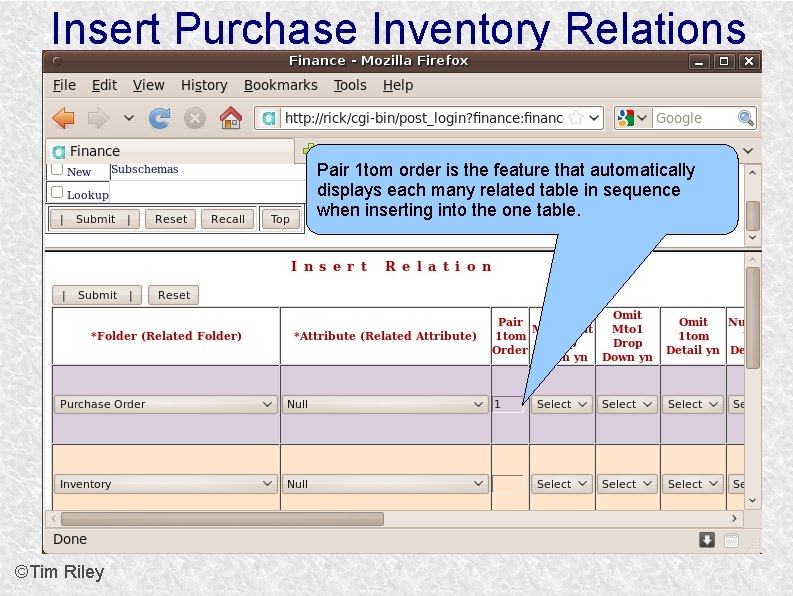Click the upper frame scrollbar down arrow
This screenshot has width=793, height=596.
[753, 237]
